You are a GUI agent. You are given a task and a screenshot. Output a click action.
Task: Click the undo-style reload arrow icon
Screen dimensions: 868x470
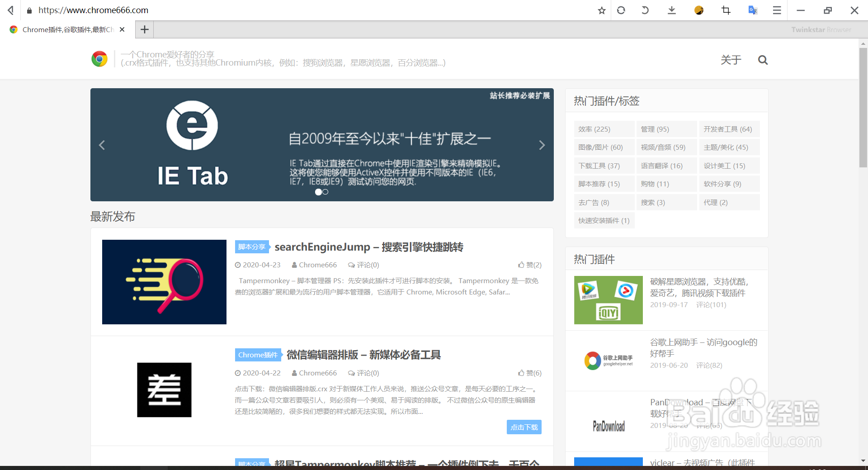(x=645, y=10)
